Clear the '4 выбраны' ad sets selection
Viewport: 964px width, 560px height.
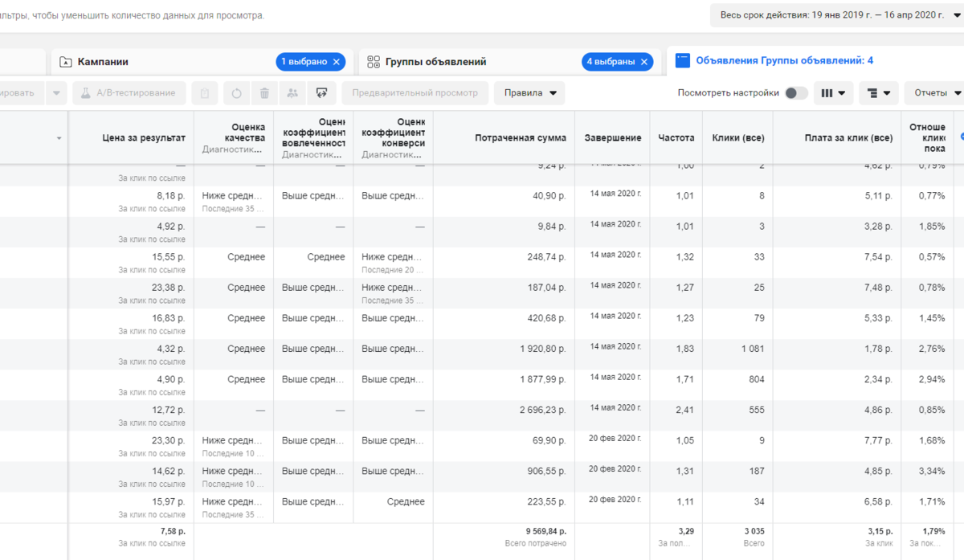[644, 62]
